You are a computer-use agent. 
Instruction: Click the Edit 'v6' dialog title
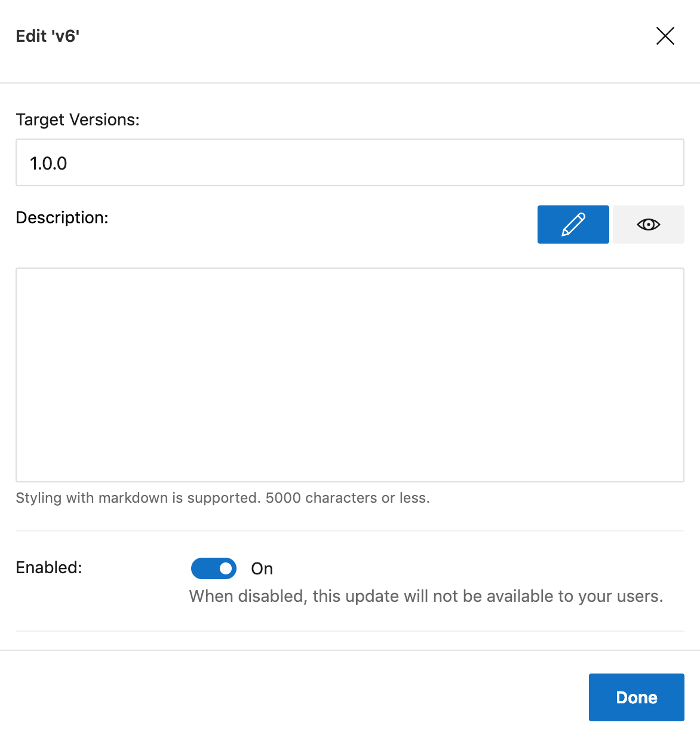pyautogui.click(x=48, y=36)
